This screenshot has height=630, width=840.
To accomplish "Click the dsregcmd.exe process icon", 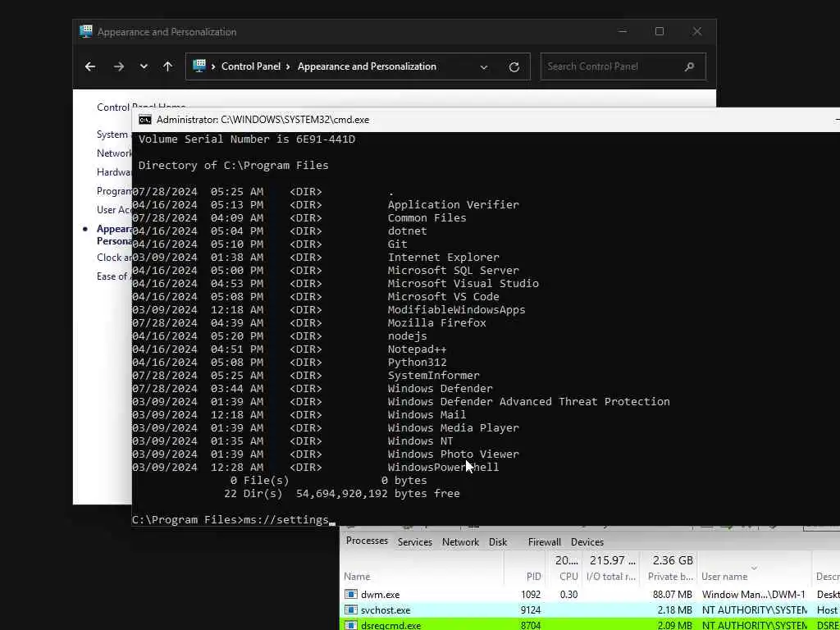I will [351, 625].
